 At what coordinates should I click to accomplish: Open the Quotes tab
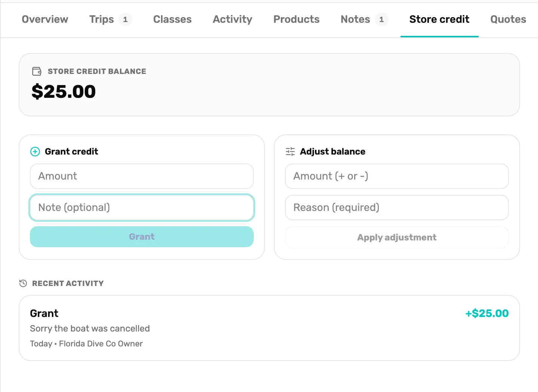pos(508,19)
